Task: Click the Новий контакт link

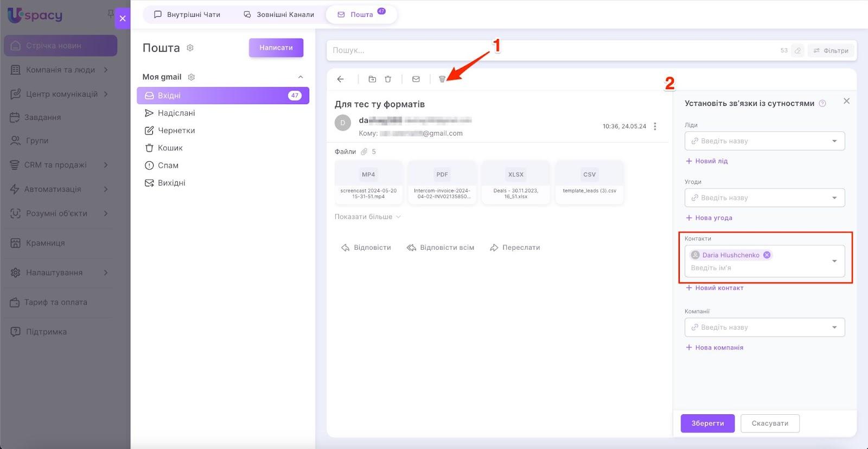Action: (714, 288)
